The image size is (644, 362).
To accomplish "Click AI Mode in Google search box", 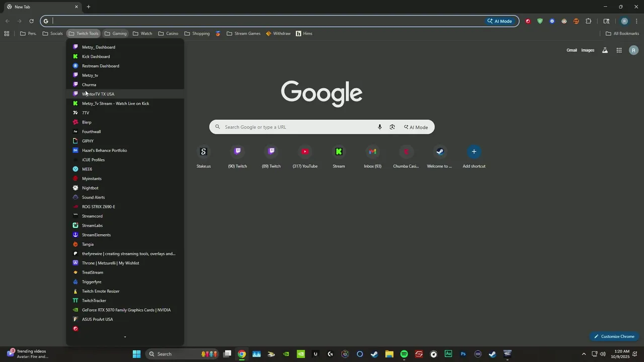I will 416,127.
